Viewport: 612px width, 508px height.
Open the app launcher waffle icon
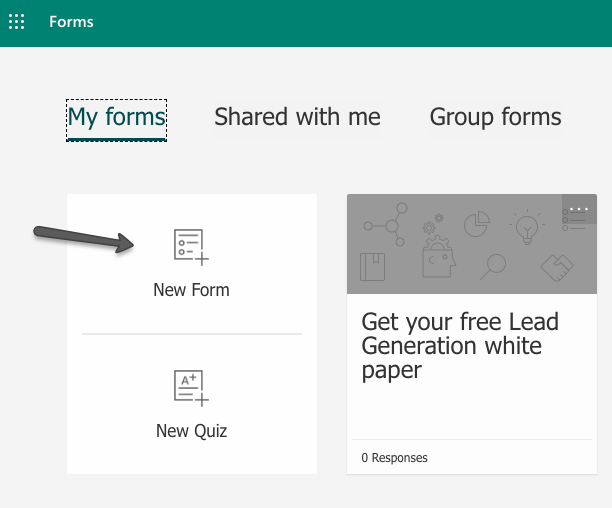(17, 22)
